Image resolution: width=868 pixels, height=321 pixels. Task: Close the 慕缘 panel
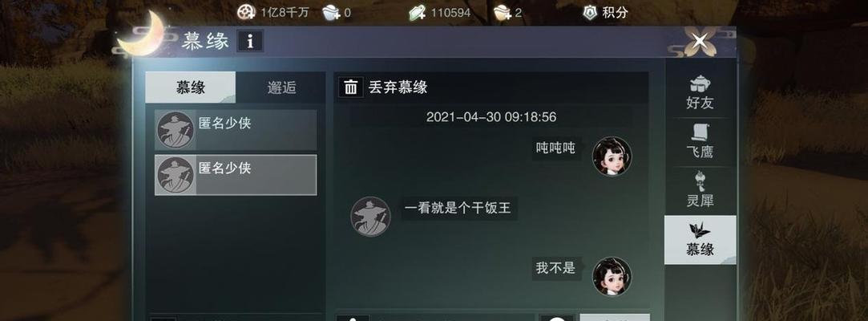tap(700, 40)
